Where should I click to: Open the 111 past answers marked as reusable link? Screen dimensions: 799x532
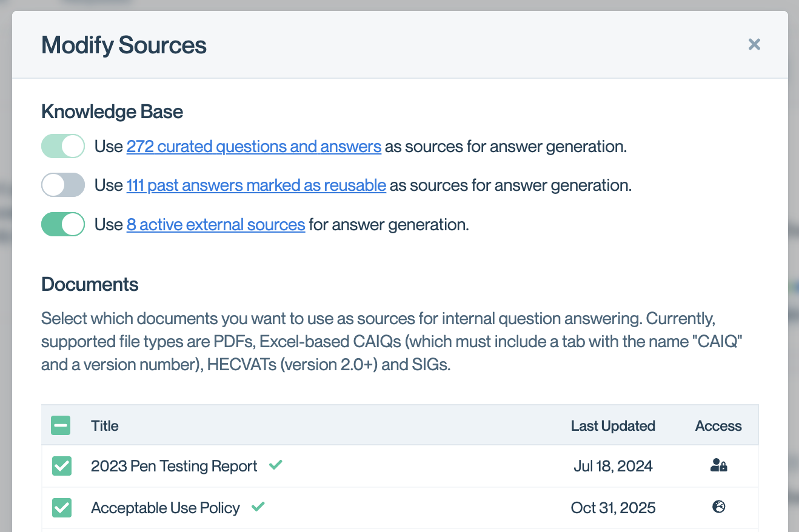click(x=256, y=185)
